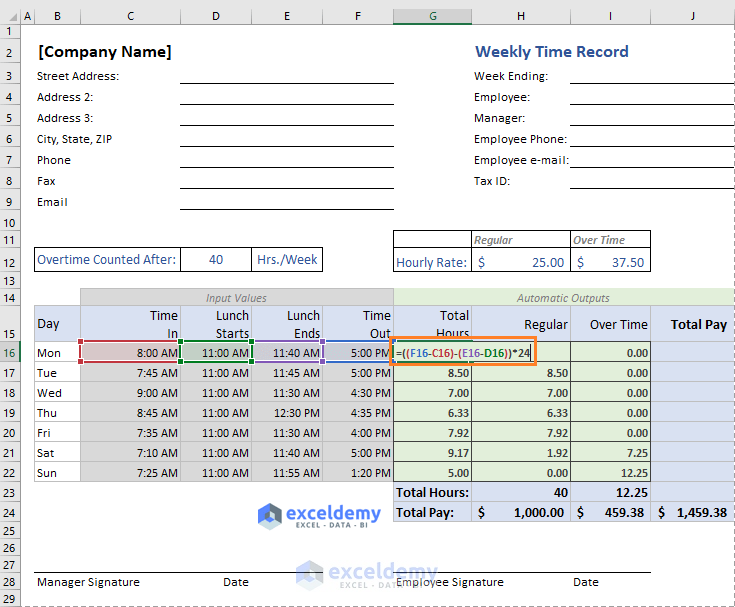
Task: Click the Over Time column header
Action: (610, 324)
